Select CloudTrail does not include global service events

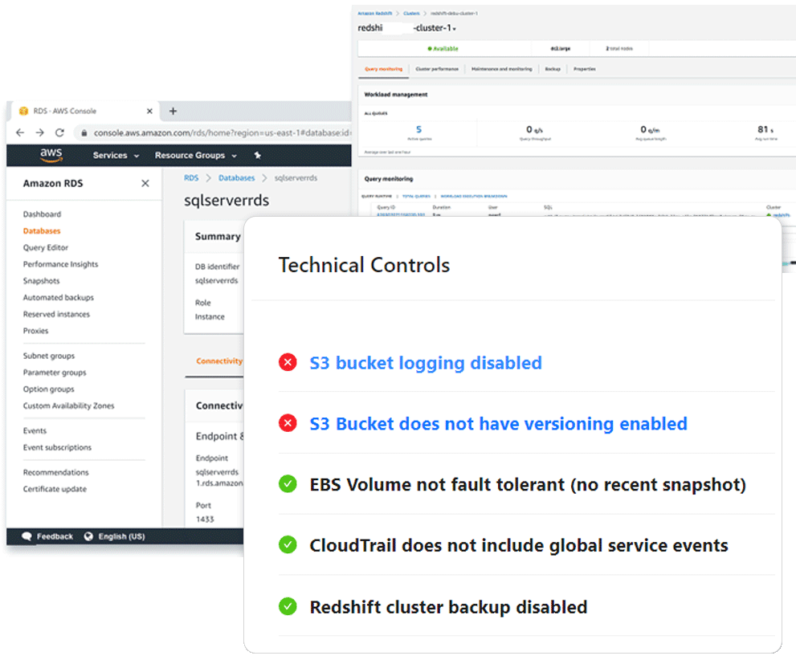coord(519,546)
